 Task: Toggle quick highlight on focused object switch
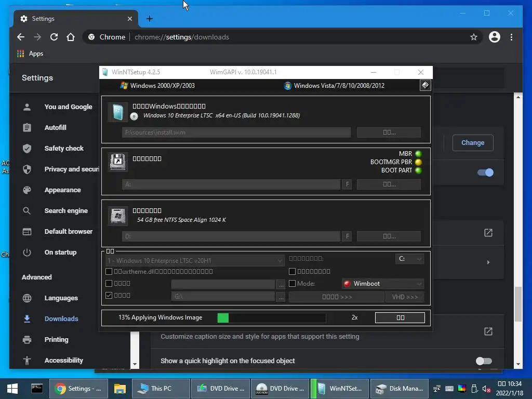pyautogui.click(x=484, y=361)
